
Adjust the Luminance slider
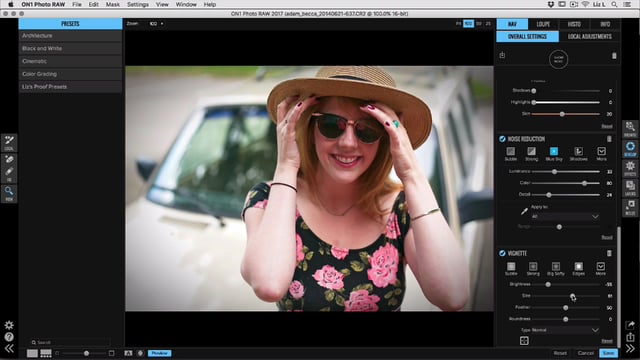(566, 172)
